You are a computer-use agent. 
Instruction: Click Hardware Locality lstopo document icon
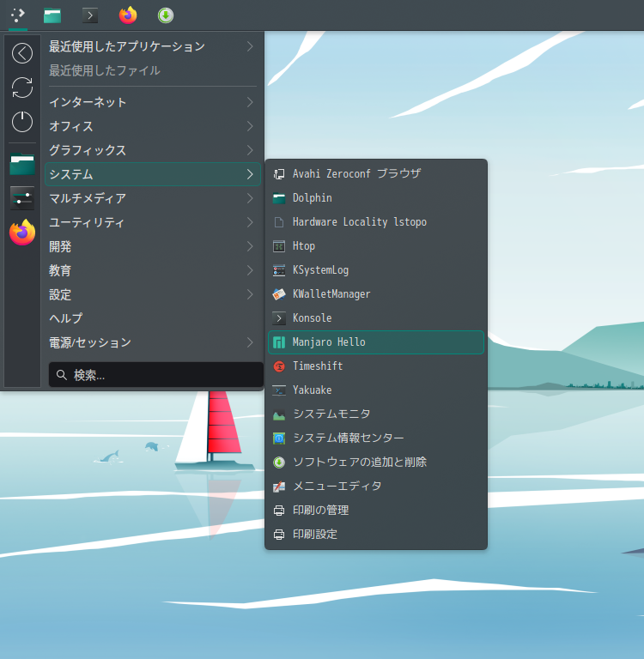[279, 222]
